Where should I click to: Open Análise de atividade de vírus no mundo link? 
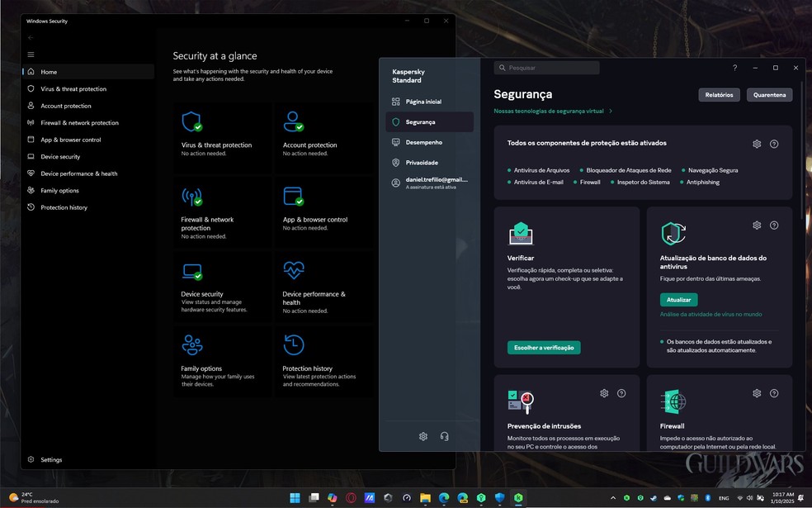click(710, 315)
